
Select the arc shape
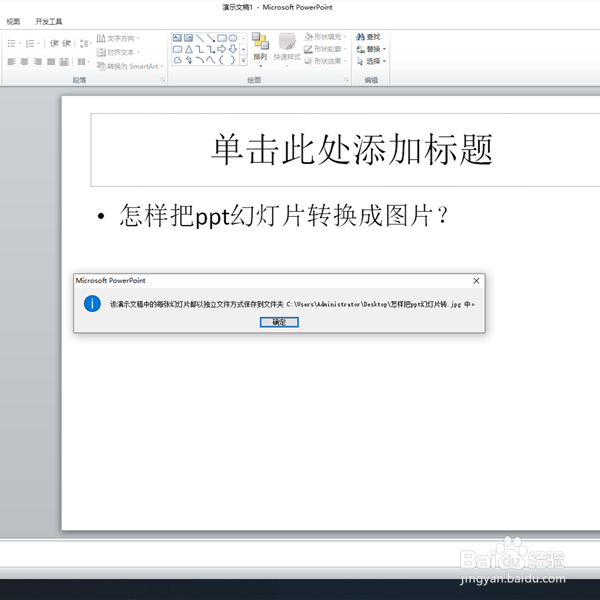tap(199, 60)
